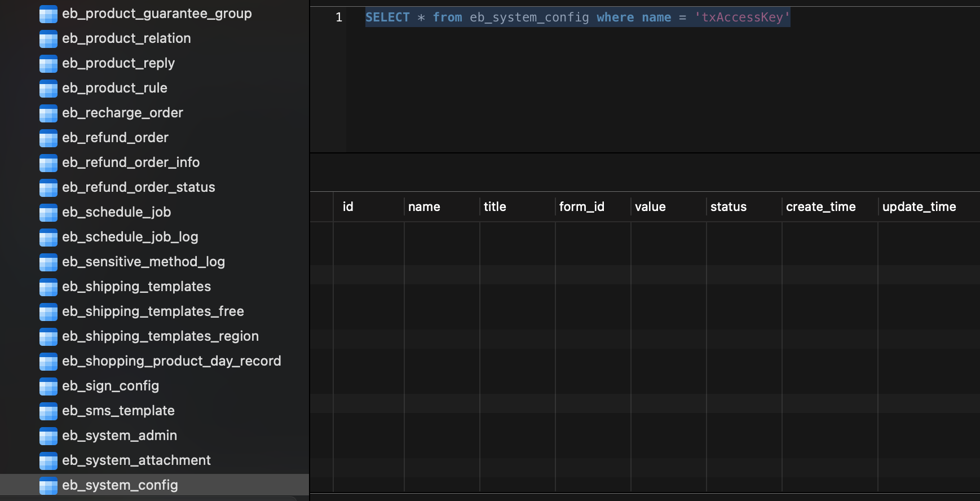Open eb_refund_order_status table label
The width and height of the screenshot is (980, 501).
click(139, 187)
